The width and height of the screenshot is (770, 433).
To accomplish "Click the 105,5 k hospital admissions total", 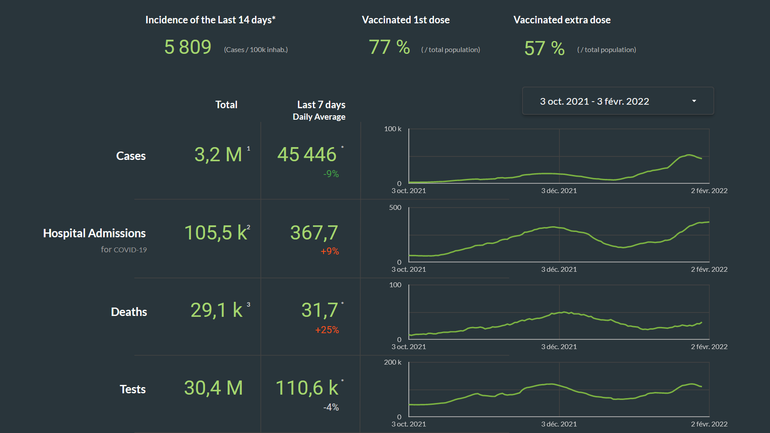I will click(213, 233).
